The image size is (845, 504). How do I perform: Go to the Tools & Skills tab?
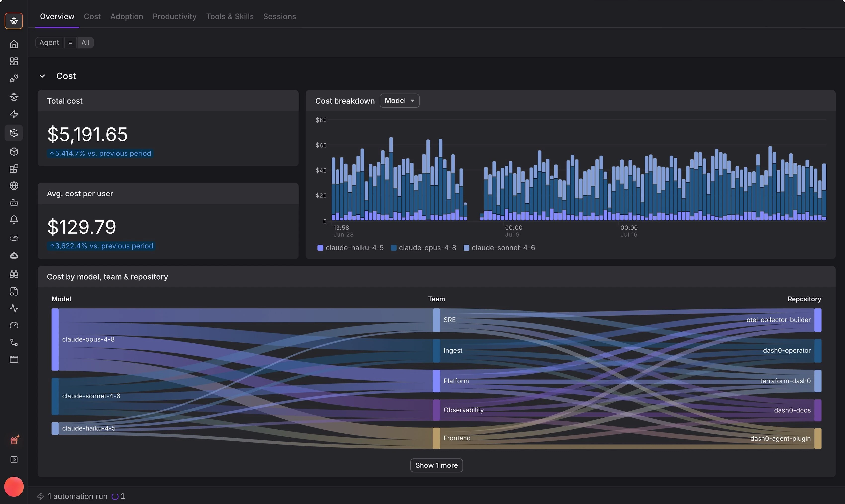click(230, 16)
